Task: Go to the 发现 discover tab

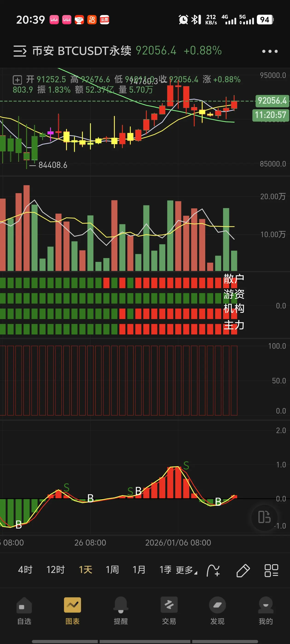Action: tap(217, 611)
